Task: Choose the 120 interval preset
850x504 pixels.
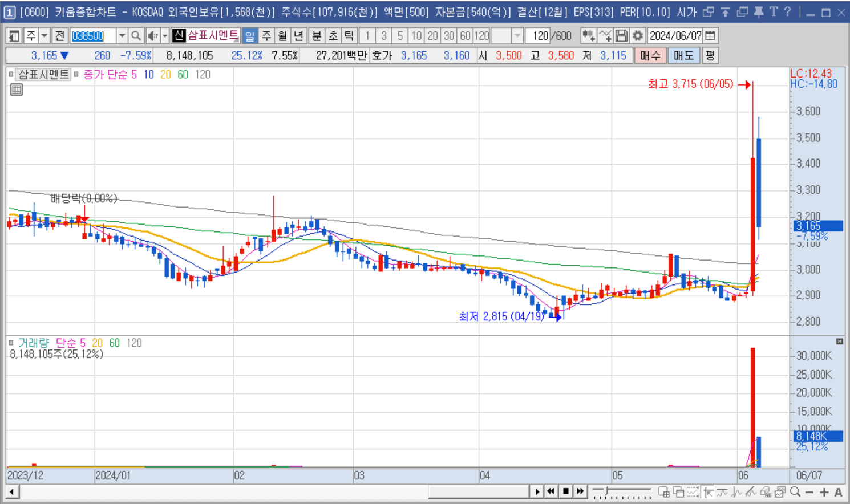Action: (x=482, y=36)
